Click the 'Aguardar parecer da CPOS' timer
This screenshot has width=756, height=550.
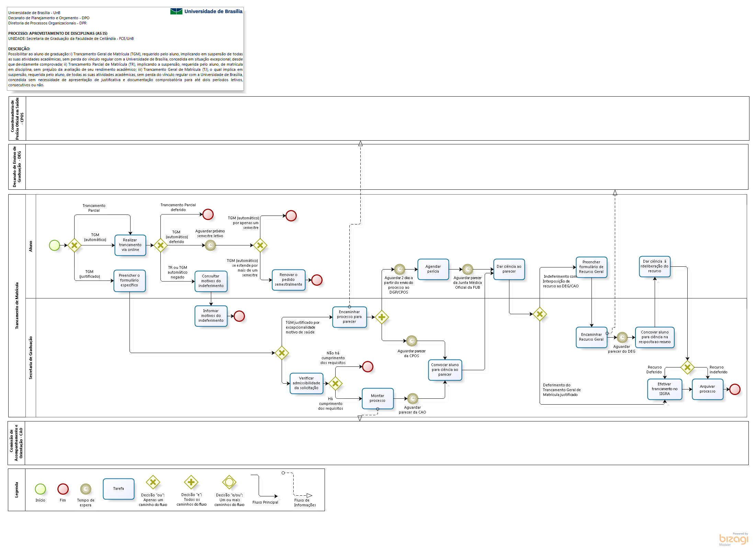coord(411,341)
